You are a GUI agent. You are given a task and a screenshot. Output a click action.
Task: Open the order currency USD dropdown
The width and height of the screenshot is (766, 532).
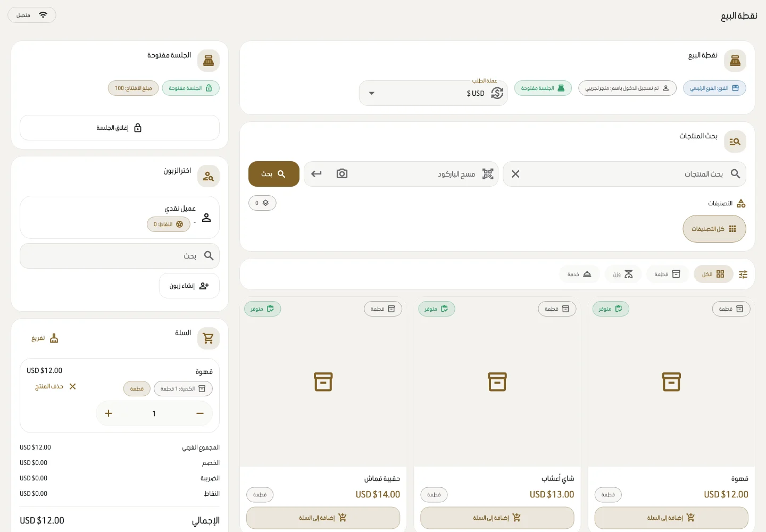[434, 93]
